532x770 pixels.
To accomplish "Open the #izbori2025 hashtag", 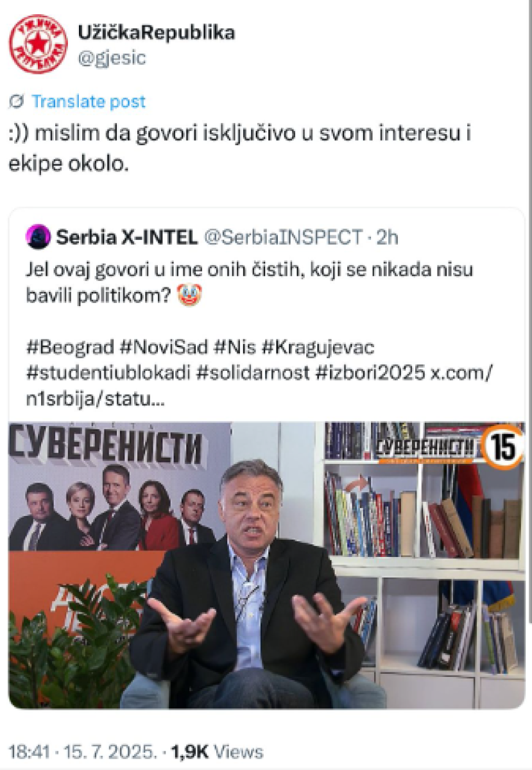I will point(368,373).
